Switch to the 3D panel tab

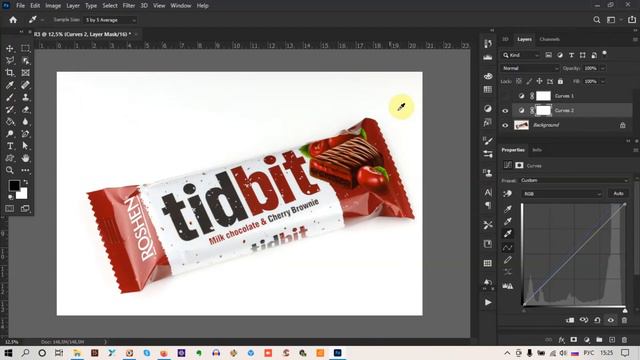tap(505, 39)
